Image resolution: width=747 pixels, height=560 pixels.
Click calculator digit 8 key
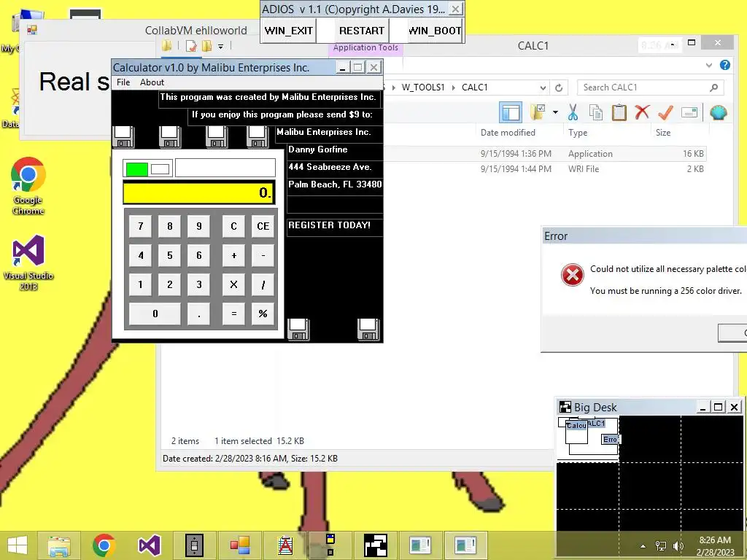169,226
